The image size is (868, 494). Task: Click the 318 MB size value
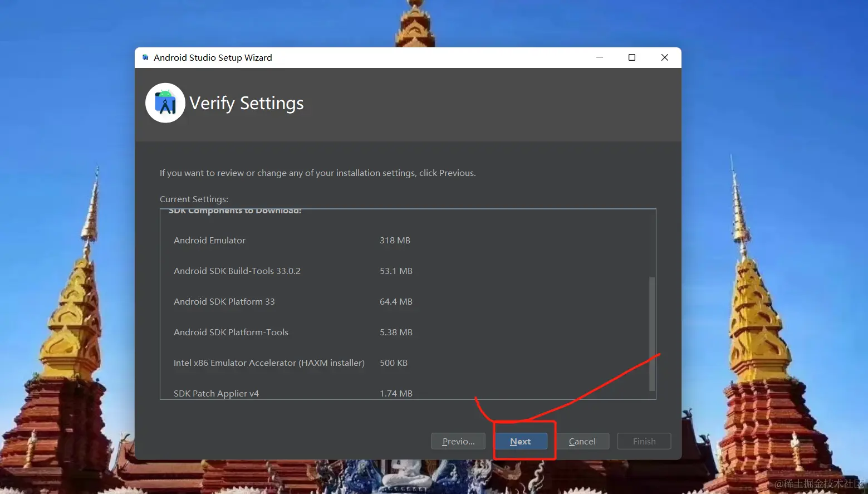coord(395,240)
